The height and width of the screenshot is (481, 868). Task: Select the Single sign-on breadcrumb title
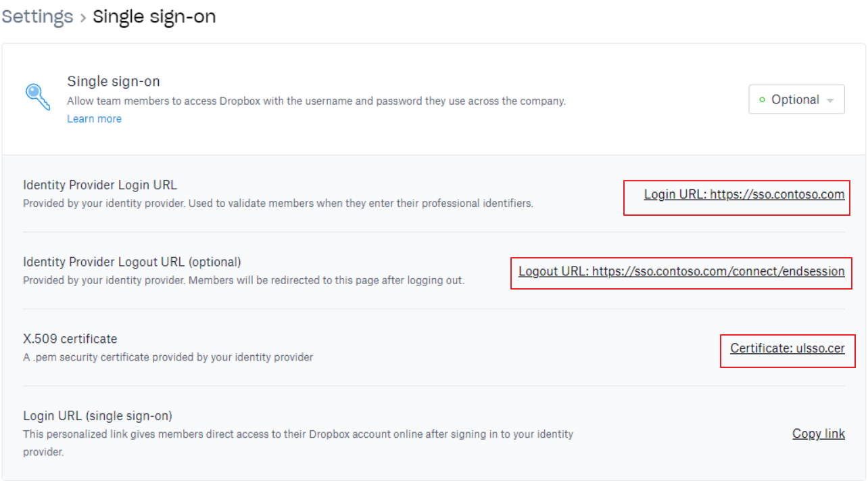pos(154,16)
